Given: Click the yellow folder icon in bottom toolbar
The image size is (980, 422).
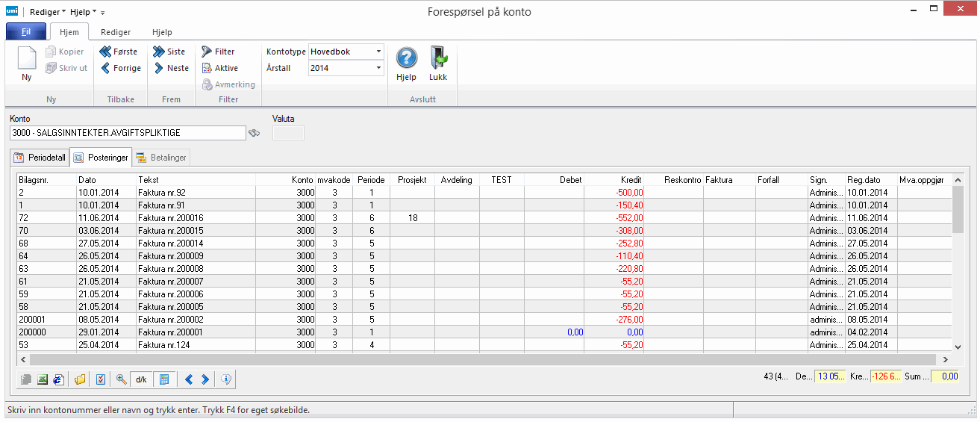Looking at the screenshot, I should click(x=80, y=379).
